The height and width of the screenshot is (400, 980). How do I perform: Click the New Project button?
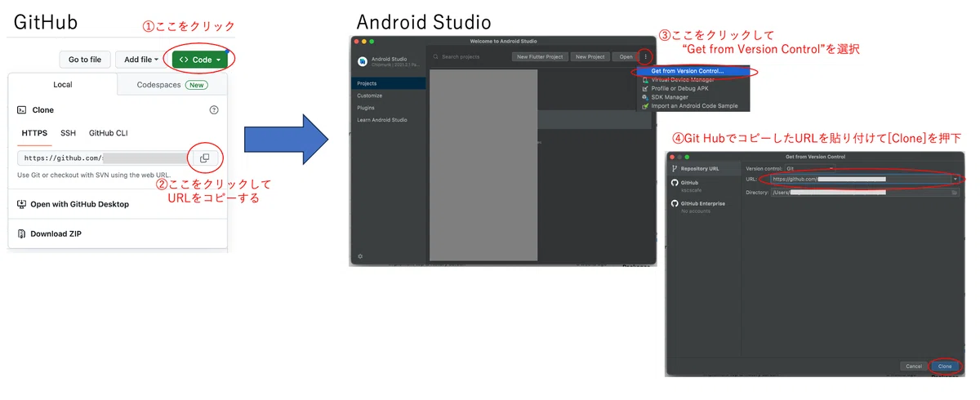590,56
